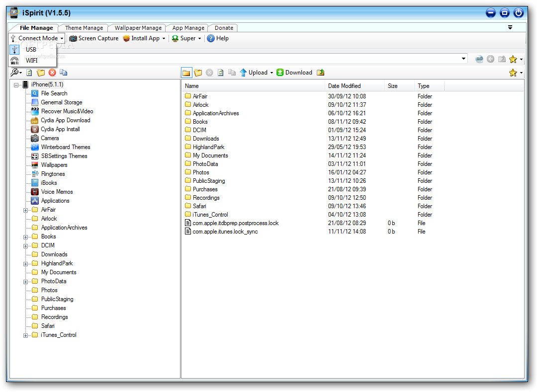Open Winterboard Themes
Viewport: 538px width, 392px height.
[x=66, y=147]
